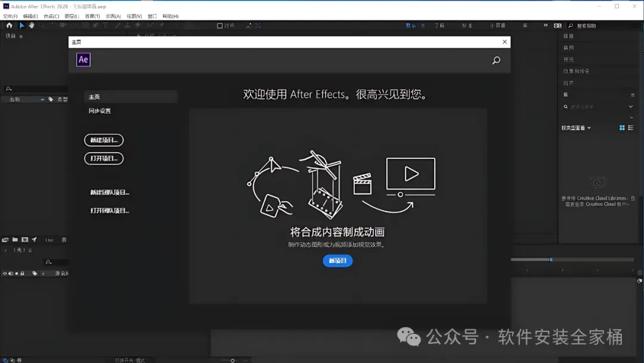Click the rocket icon in Project panel

(x=35, y=239)
